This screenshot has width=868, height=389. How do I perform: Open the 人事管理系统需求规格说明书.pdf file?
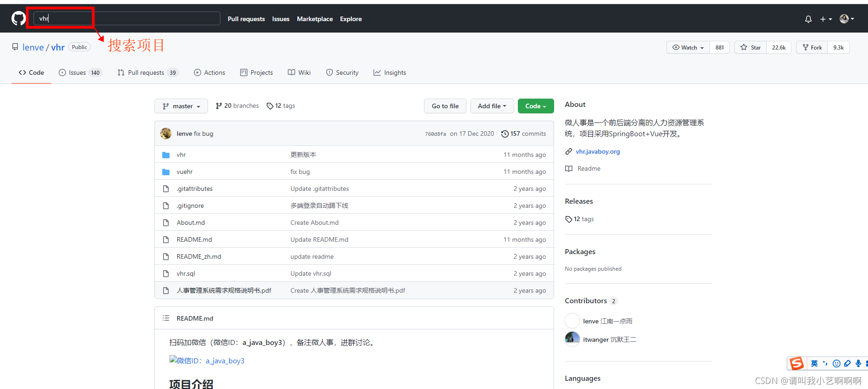click(x=224, y=290)
